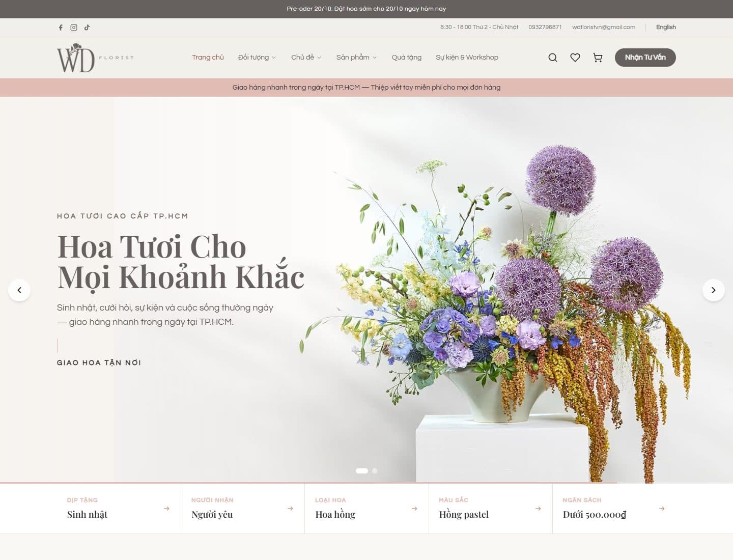Viewport: 733px width, 560px height.
Task: Click the WD Florist logo
Action: 95,58
